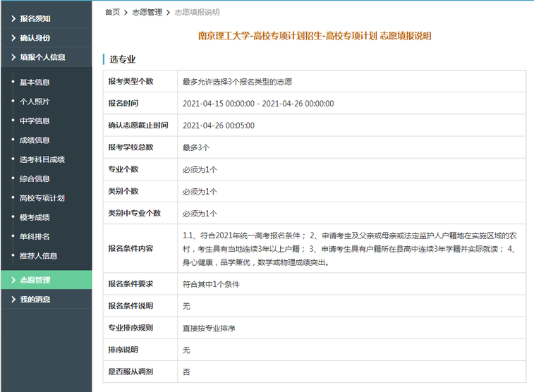The width and height of the screenshot is (534, 392).
Task: Click the 排序说明 label cell
Action: tap(140, 350)
